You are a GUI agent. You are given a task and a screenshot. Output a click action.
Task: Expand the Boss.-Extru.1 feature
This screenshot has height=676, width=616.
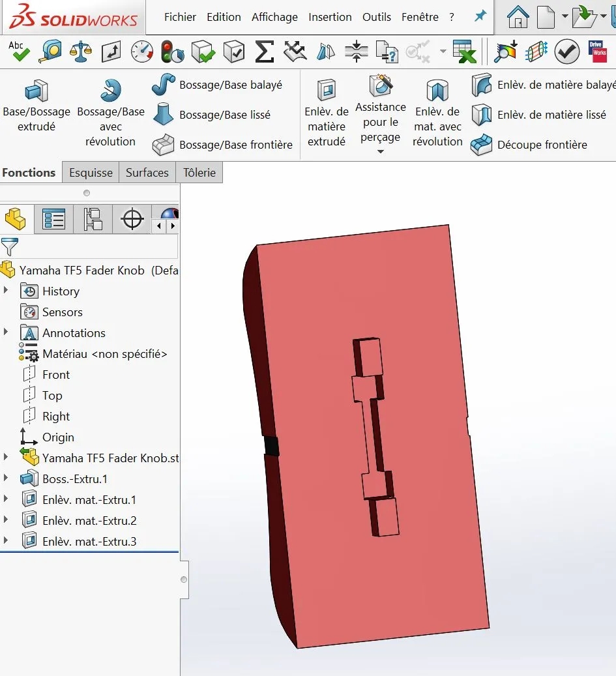point(6,478)
